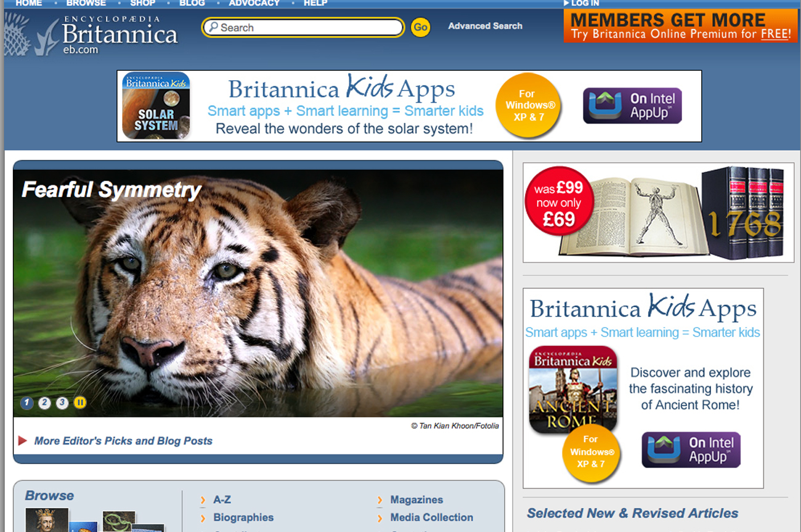The height and width of the screenshot is (532, 801).
Task: Click the Britannica Kids Apps banner headline
Action: click(x=342, y=88)
